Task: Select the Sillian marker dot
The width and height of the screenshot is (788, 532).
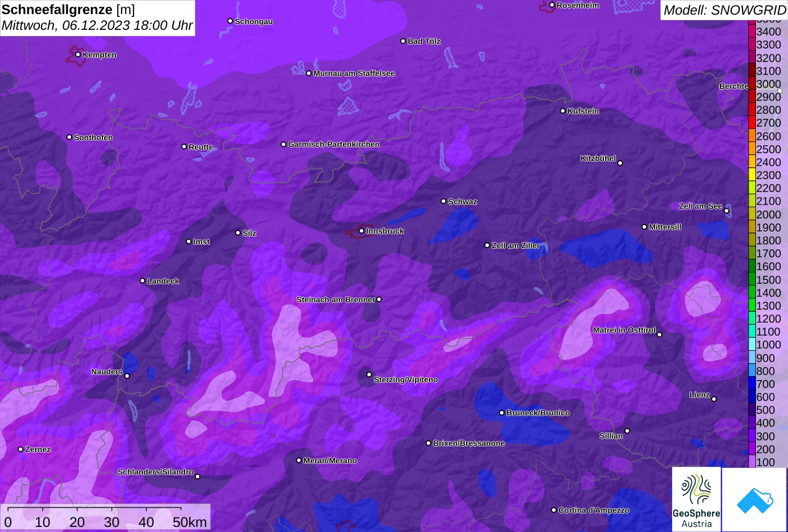Action: pos(627,431)
